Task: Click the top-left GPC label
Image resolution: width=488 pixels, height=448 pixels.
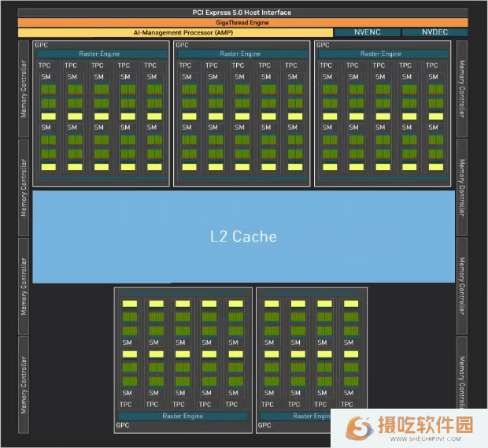Action: click(41, 45)
